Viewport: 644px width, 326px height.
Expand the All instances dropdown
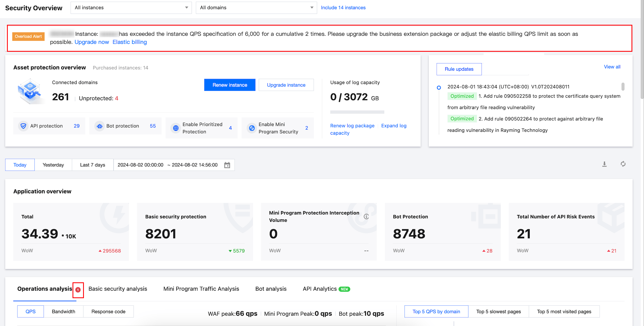(131, 8)
